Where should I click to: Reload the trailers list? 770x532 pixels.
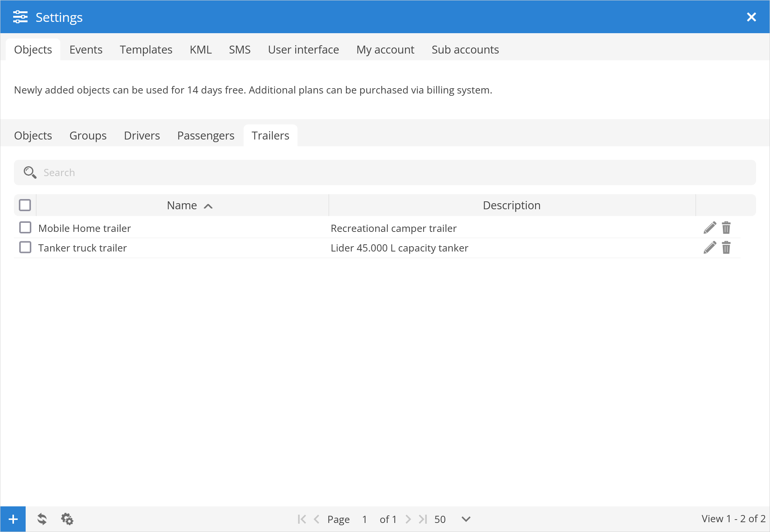pos(42,519)
